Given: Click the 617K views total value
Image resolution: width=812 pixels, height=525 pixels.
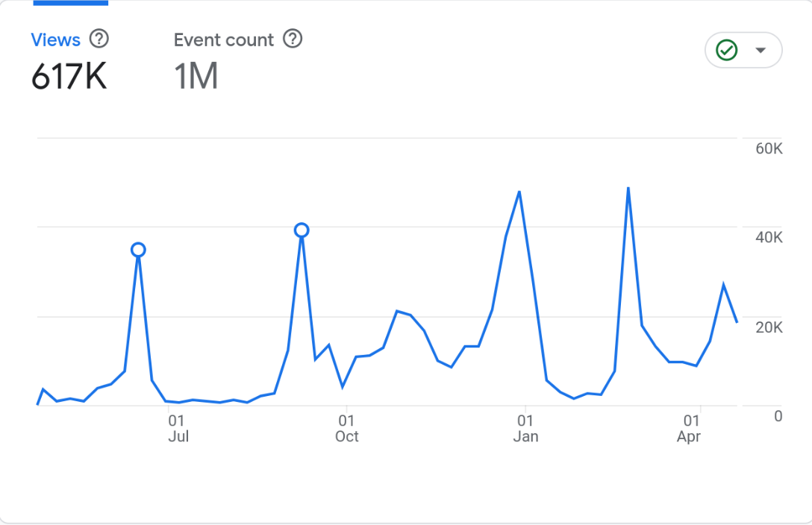Looking at the screenshot, I should [x=69, y=77].
